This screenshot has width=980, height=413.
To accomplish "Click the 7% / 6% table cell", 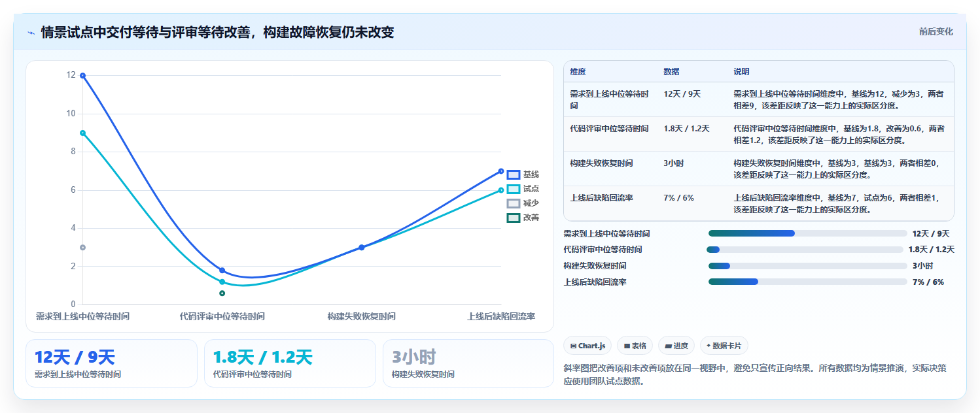I will [x=678, y=198].
